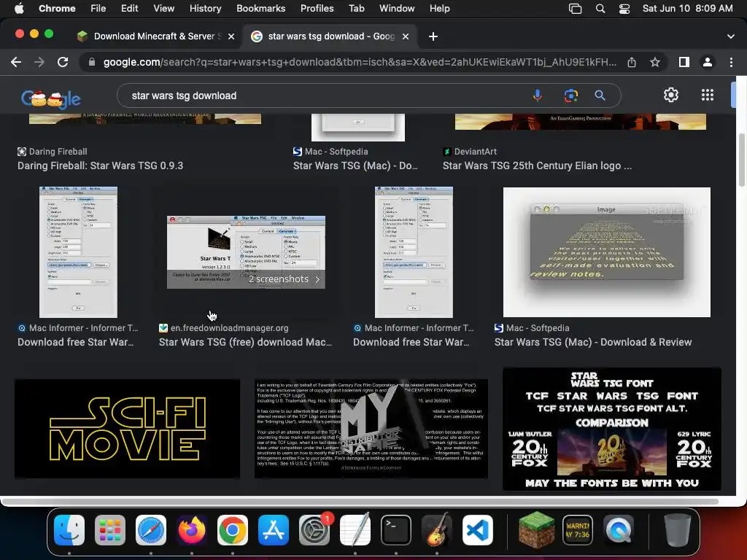
Task: Open Daring Fireball: Star Wars TSG 0.9.3
Action: pyautogui.click(x=100, y=166)
